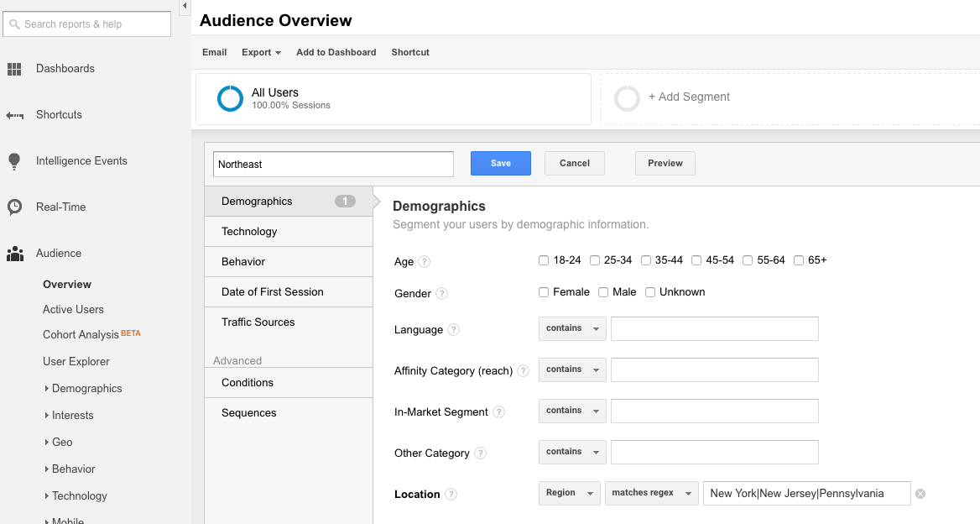Image resolution: width=980 pixels, height=524 pixels.
Task: Enable the Female gender checkbox
Action: (544, 292)
